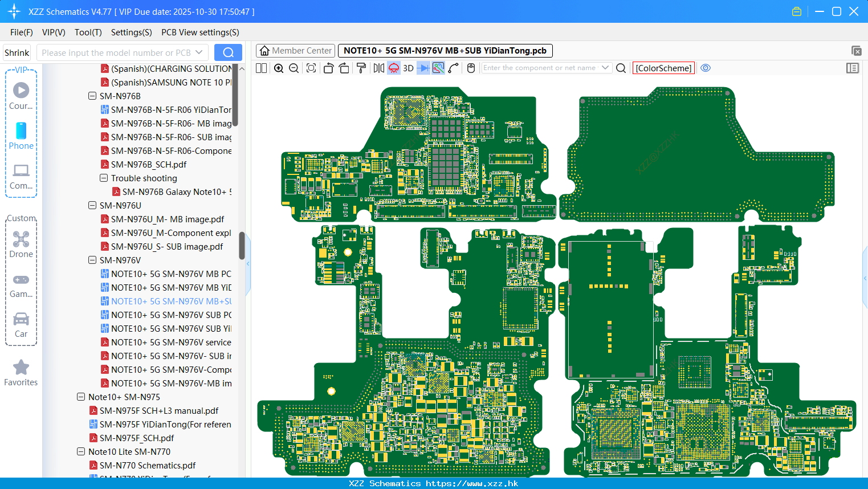
Task: Click the Shrink button
Action: point(17,52)
